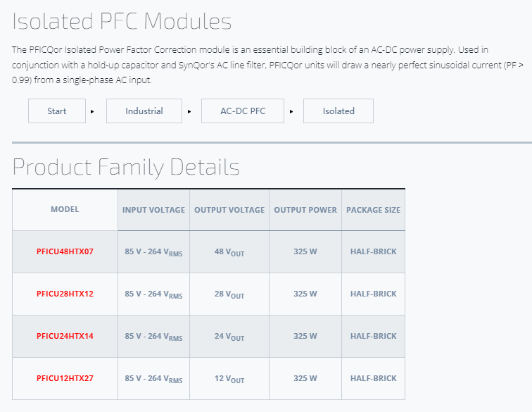
Task: Click the OUTPUT POWER column header
Action: 305,210
